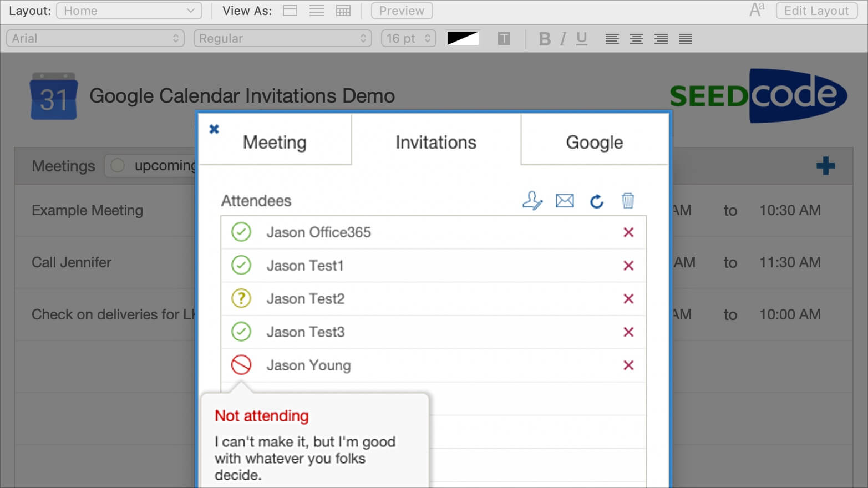Click the send invitation envelope icon
Viewport: 868px width, 488px height.
[565, 200]
